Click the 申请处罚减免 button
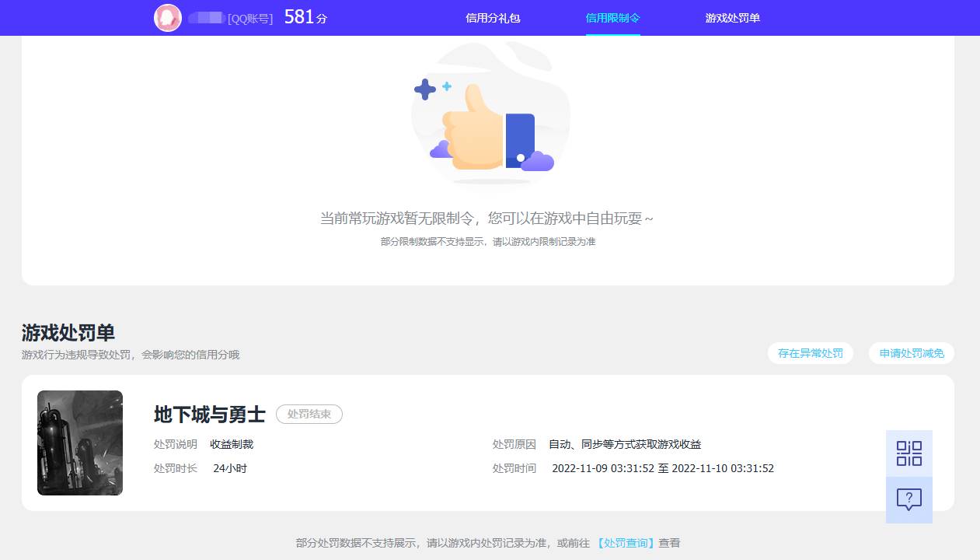Image resolution: width=980 pixels, height=560 pixels. click(911, 353)
